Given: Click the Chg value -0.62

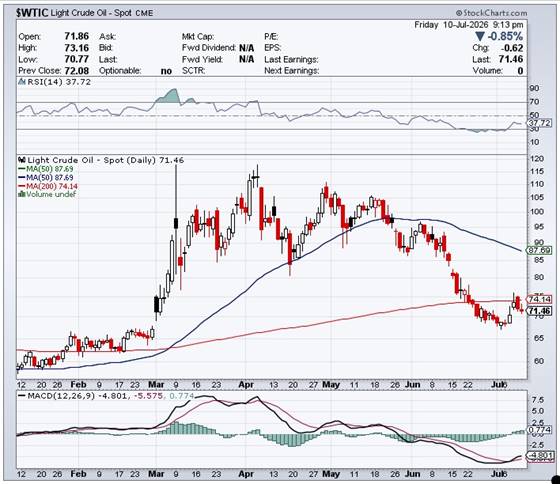Looking at the screenshot, I should pos(512,48).
